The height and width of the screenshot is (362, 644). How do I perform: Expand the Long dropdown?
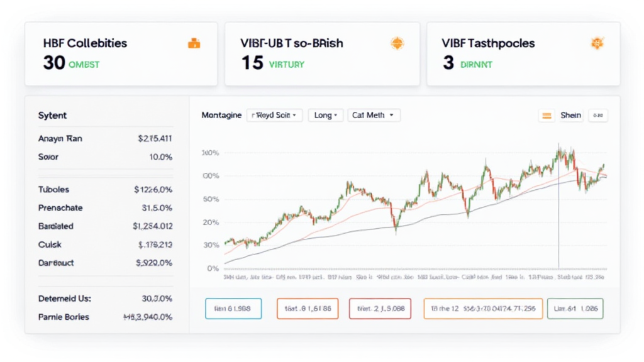[325, 116]
